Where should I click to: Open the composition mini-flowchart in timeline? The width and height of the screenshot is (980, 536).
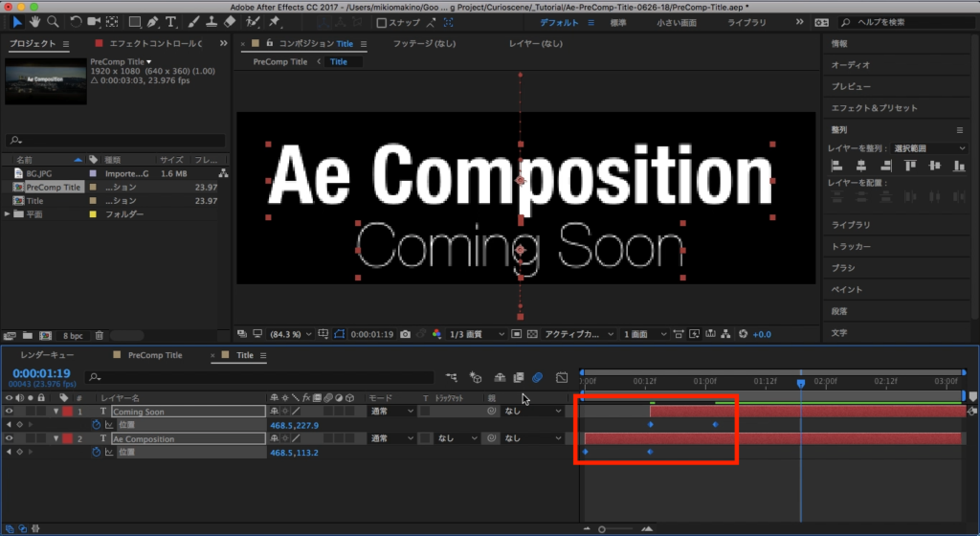(x=452, y=377)
